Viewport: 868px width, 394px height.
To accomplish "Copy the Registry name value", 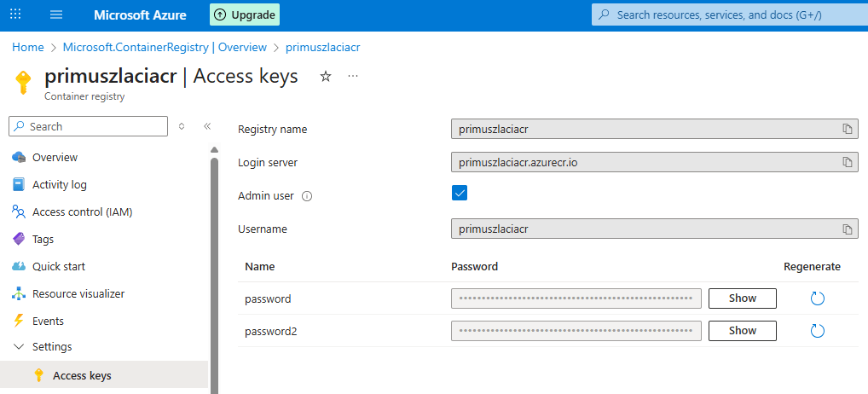I will (847, 129).
